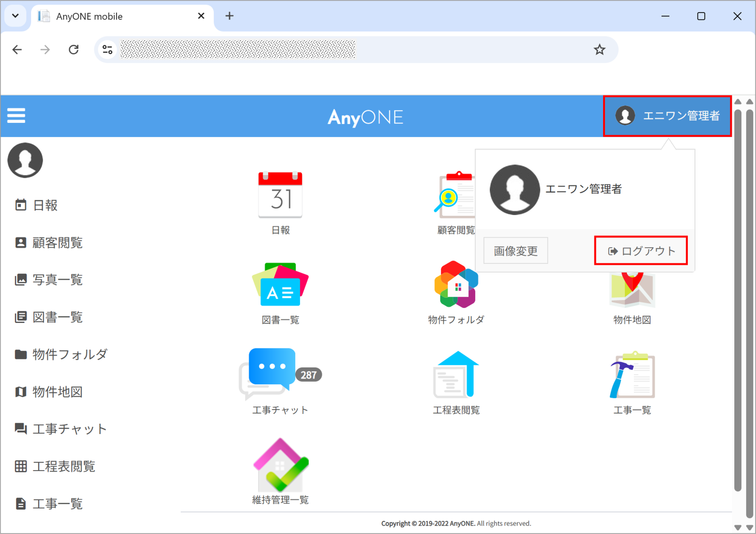
Task: Open site information controls in address bar
Action: [107, 49]
